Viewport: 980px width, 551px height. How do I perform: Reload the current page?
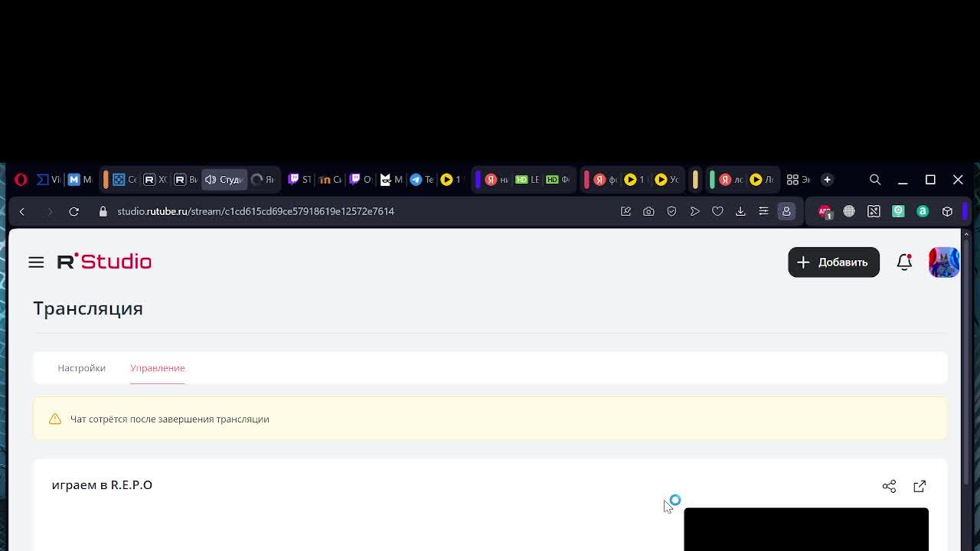point(73,211)
